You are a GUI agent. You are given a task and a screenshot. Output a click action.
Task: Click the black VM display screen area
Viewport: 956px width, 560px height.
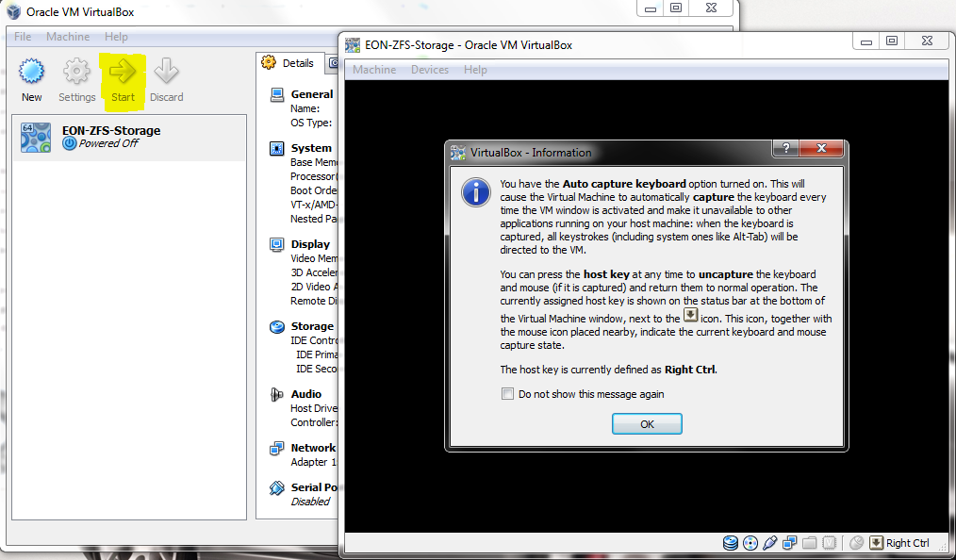646,305
